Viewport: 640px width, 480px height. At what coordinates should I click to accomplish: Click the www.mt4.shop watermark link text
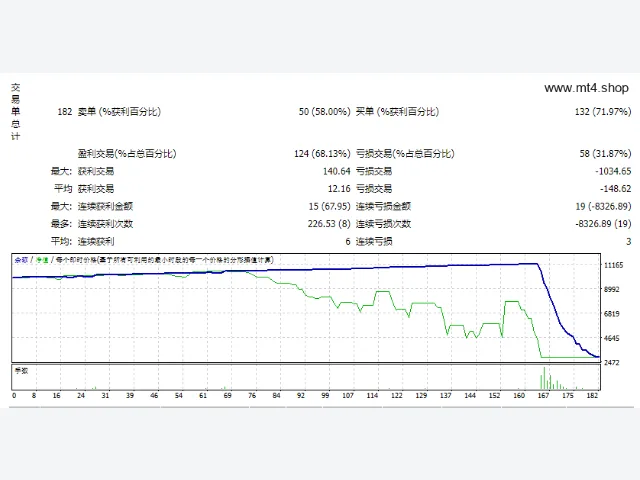click(586, 88)
